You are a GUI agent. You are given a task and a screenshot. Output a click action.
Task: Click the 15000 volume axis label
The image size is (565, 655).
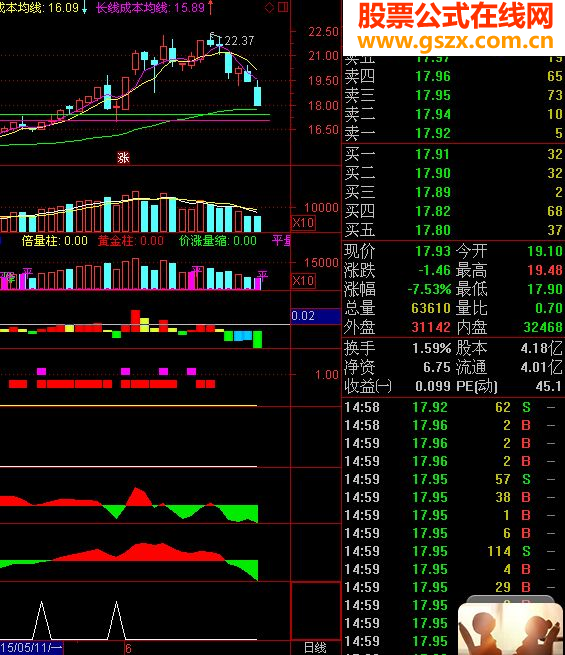tap(321, 263)
